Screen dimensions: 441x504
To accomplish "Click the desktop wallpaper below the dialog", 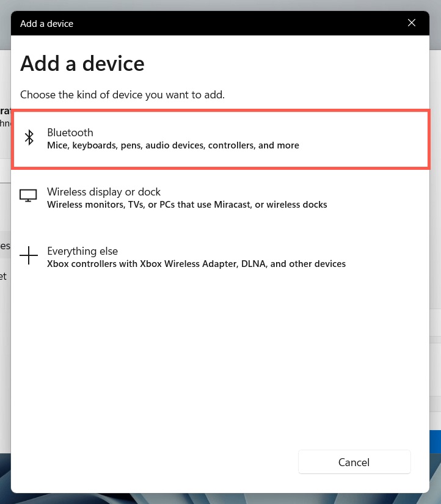I will click(x=220, y=499).
